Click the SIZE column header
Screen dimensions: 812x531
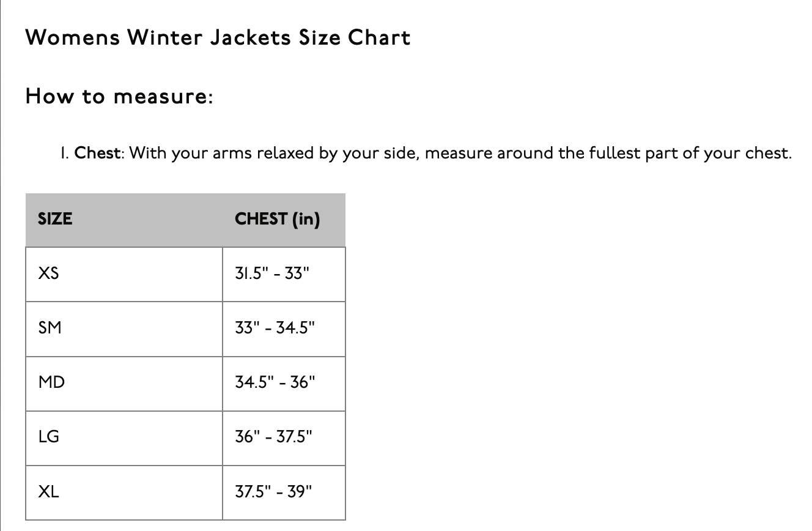click(55, 219)
